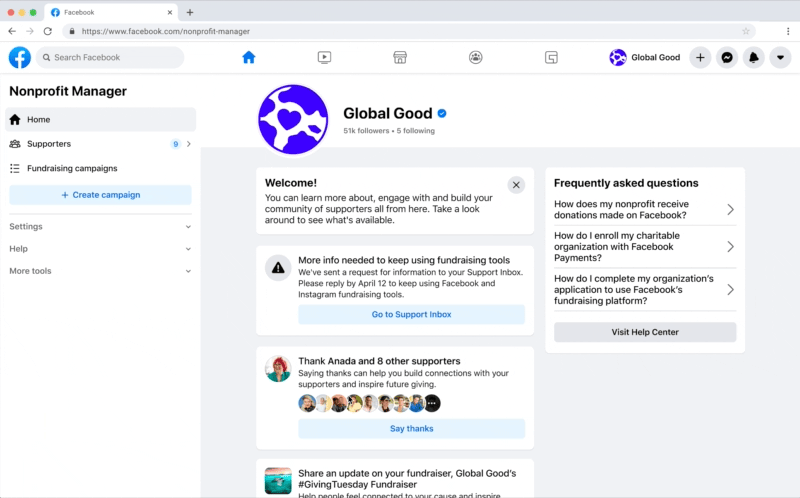Click the site lock icon in address bar

point(72,31)
